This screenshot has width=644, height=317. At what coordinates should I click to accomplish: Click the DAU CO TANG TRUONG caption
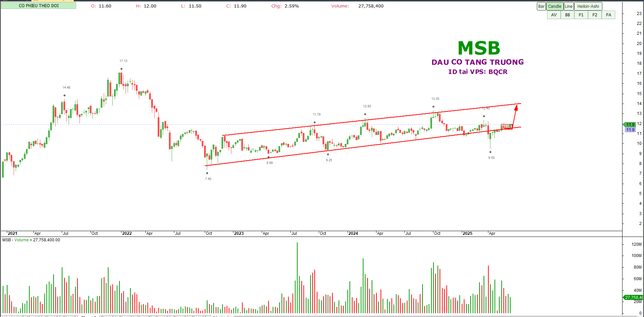tap(477, 62)
